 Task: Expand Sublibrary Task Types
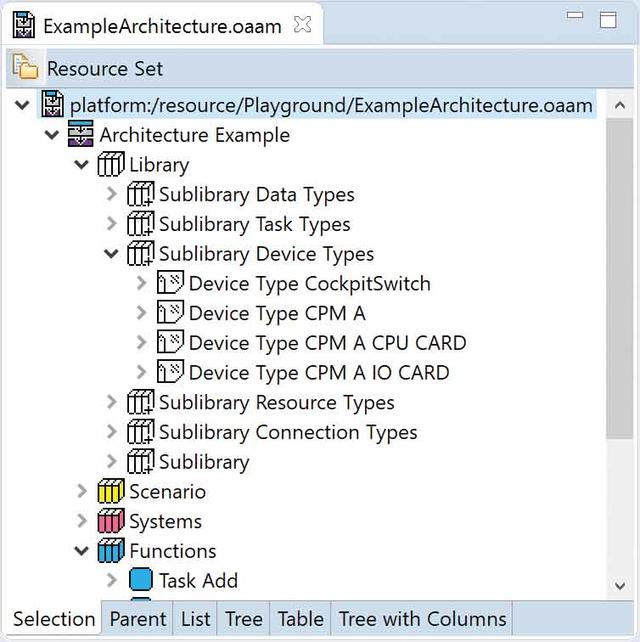click(112, 224)
